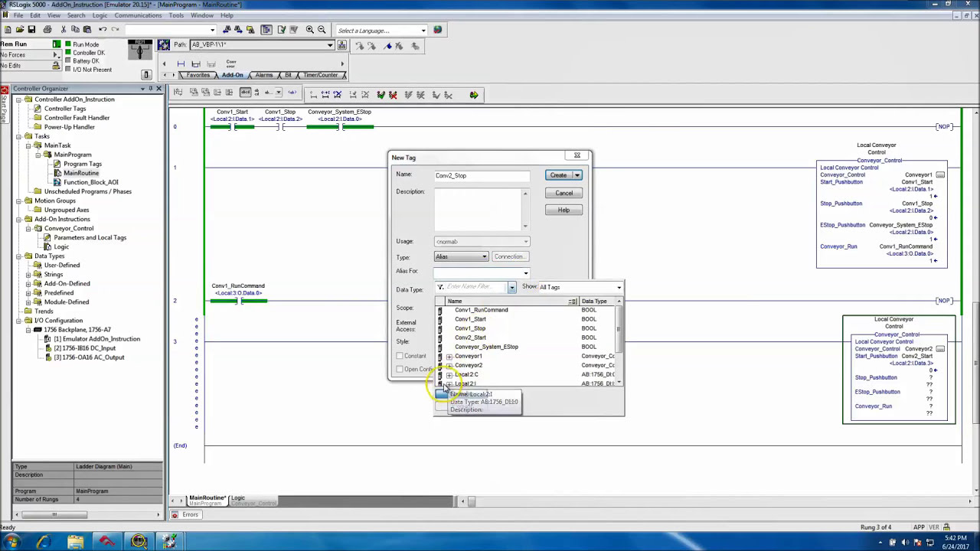Open the Type dropdown showing Alias

(x=484, y=257)
